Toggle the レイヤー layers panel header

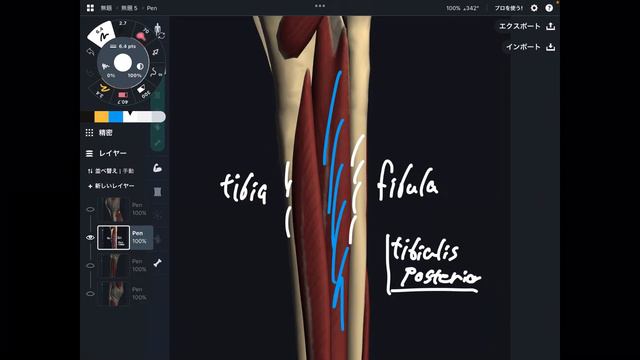point(107,153)
